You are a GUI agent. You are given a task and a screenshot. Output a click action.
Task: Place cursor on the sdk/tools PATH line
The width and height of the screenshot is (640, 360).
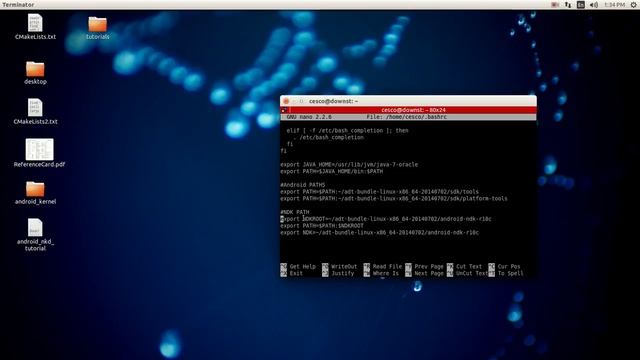coord(379,191)
